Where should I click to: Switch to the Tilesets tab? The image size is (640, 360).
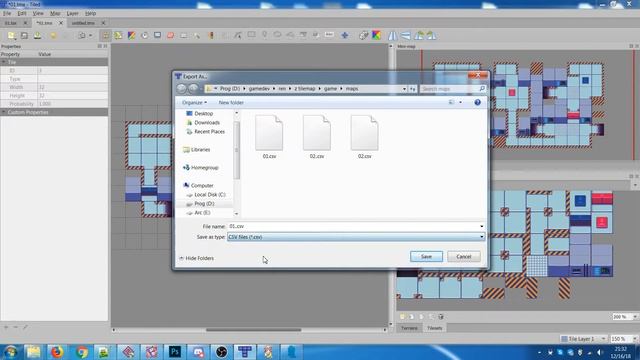tap(435, 328)
